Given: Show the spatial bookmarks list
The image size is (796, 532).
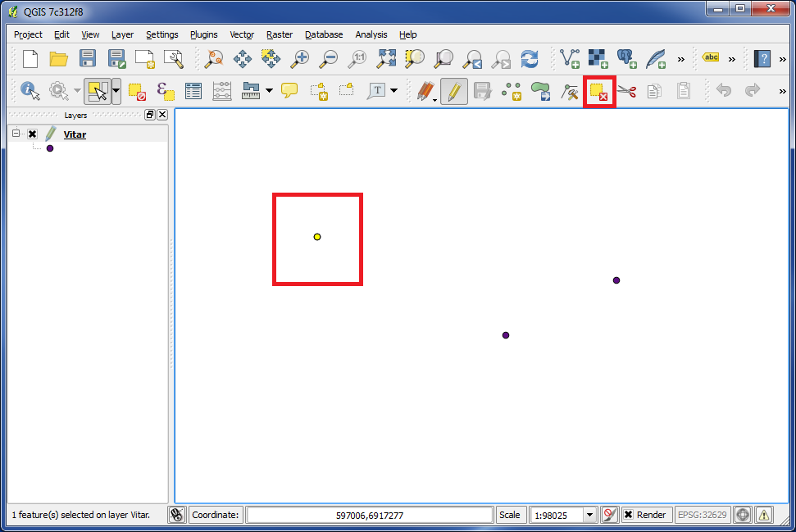Looking at the screenshot, I should click(347, 90).
